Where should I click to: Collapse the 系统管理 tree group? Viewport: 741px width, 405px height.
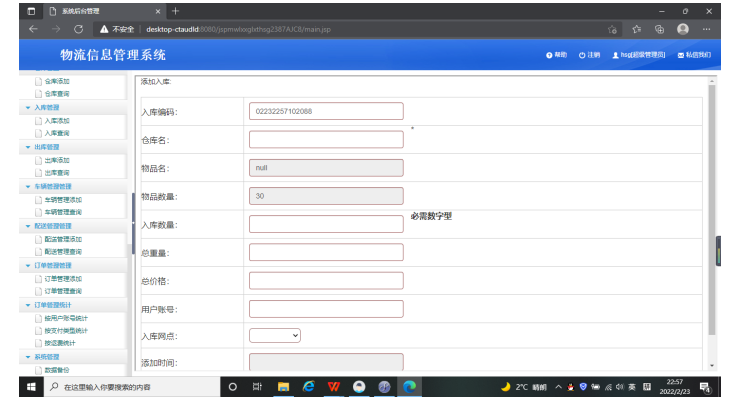27,357
